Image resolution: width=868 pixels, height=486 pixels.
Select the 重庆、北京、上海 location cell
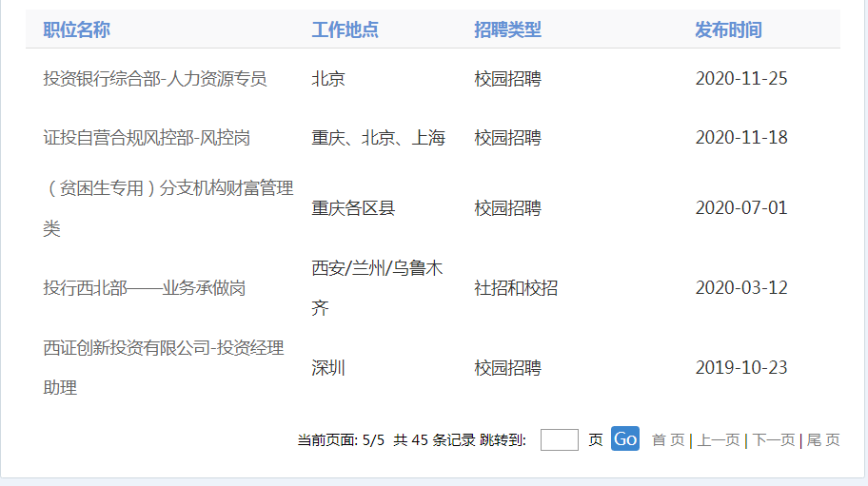(378, 138)
